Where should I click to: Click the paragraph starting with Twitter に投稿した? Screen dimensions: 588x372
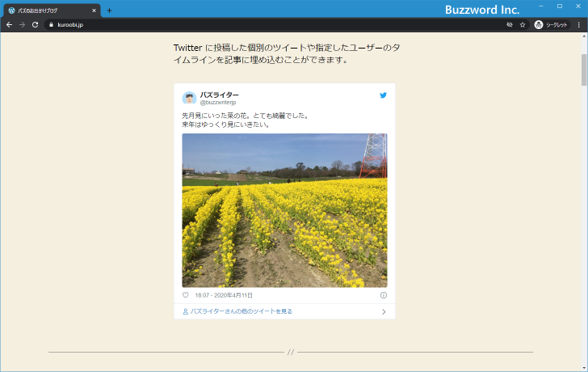pos(287,53)
